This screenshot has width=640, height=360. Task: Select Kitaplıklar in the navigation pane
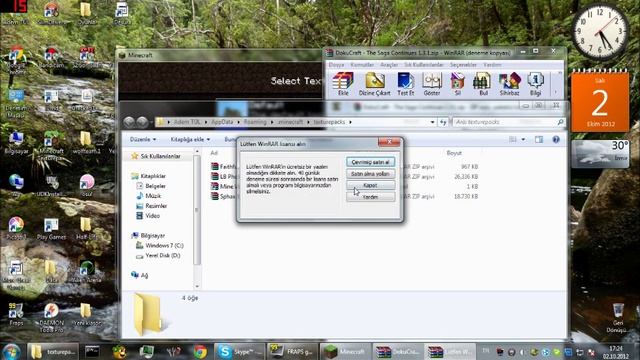(149, 176)
